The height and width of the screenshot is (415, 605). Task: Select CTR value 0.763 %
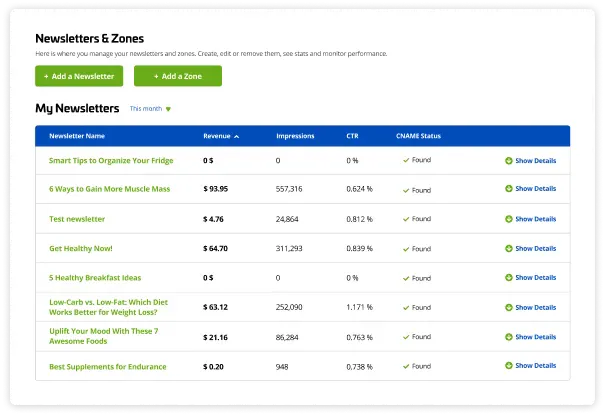(x=360, y=337)
